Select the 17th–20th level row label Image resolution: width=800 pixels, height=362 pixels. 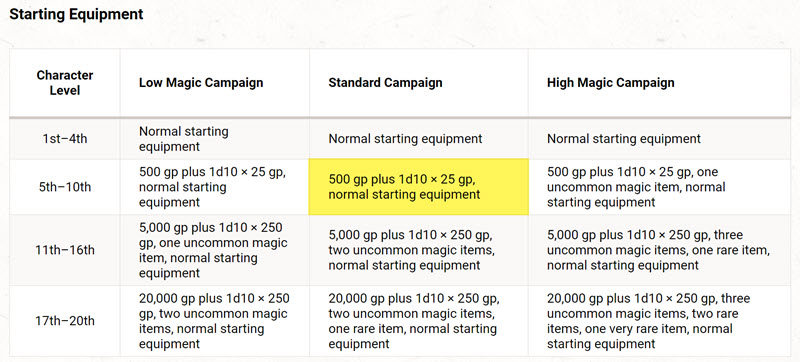click(65, 321)
